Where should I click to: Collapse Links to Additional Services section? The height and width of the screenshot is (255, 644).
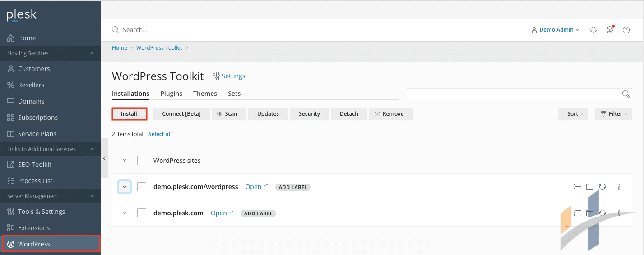point(92,149)
